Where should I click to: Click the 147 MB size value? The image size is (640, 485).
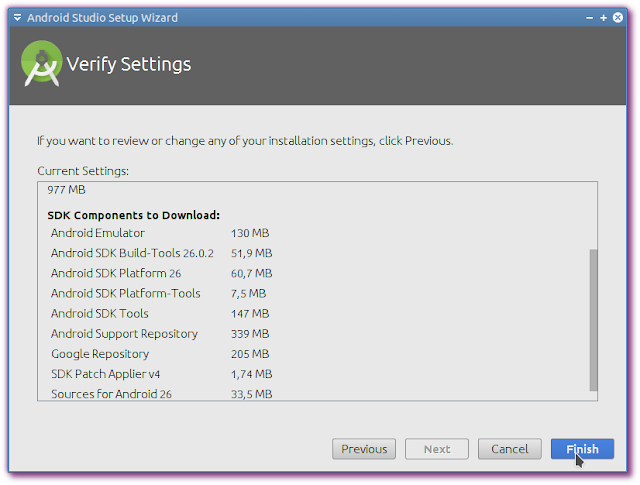tap(250, 314)
